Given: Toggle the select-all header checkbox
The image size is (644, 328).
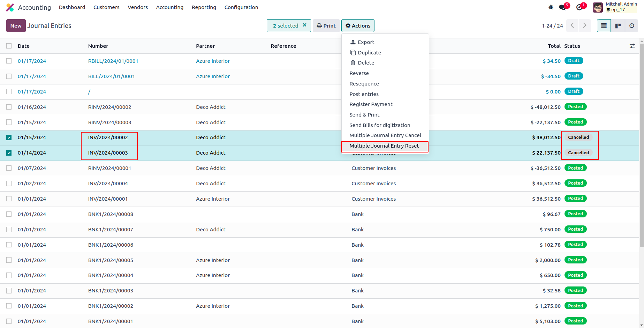Looking at the screenshot, I should click(9, 46).
